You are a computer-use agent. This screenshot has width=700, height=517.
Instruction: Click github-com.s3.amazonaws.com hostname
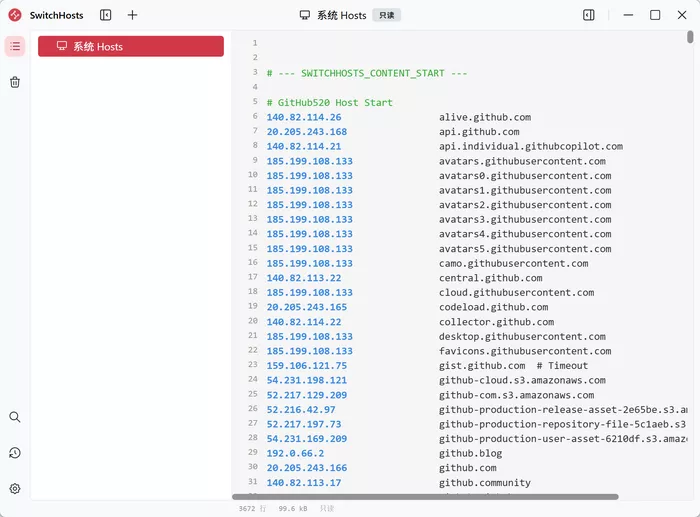click(517, 395)
